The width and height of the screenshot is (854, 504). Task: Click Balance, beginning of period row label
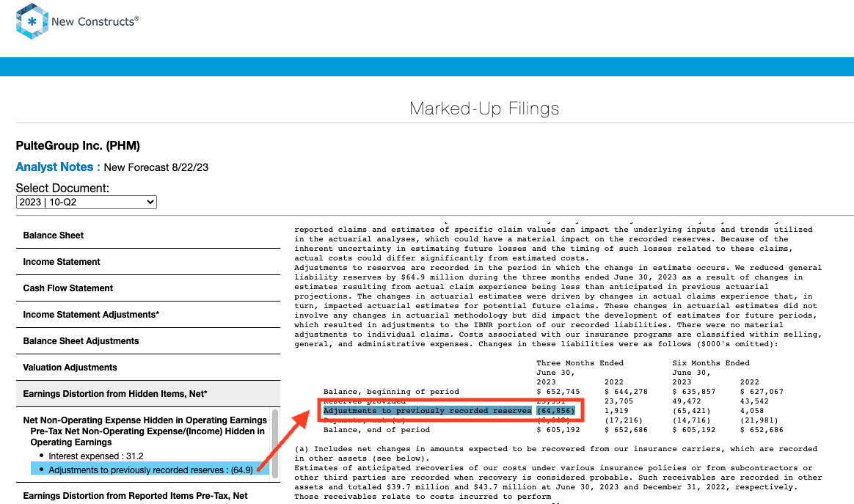(391, 392)
